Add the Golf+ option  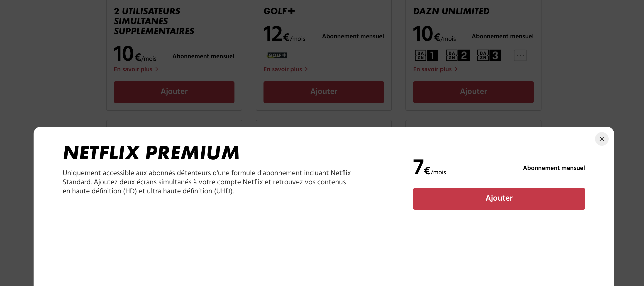click(x=324, y=92)
